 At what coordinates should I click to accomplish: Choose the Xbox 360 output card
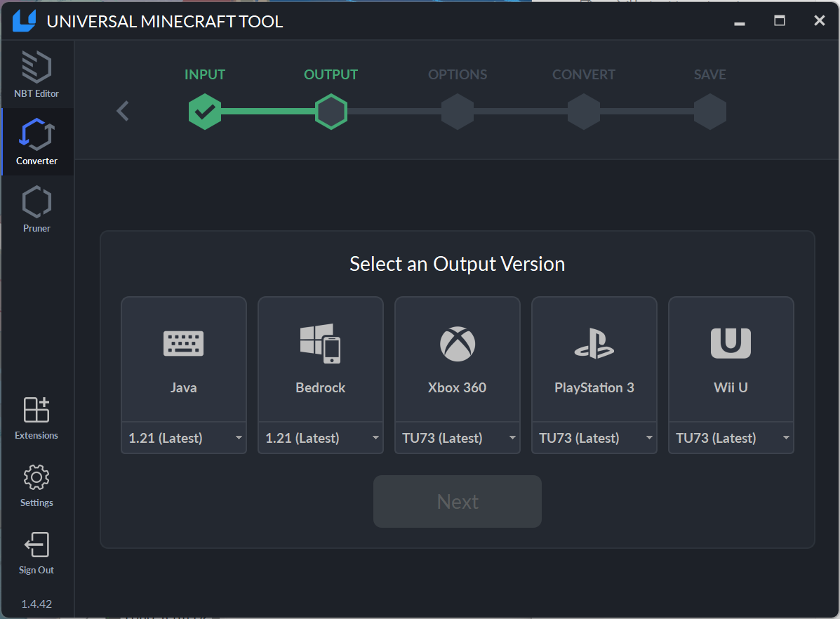point(458,359)
